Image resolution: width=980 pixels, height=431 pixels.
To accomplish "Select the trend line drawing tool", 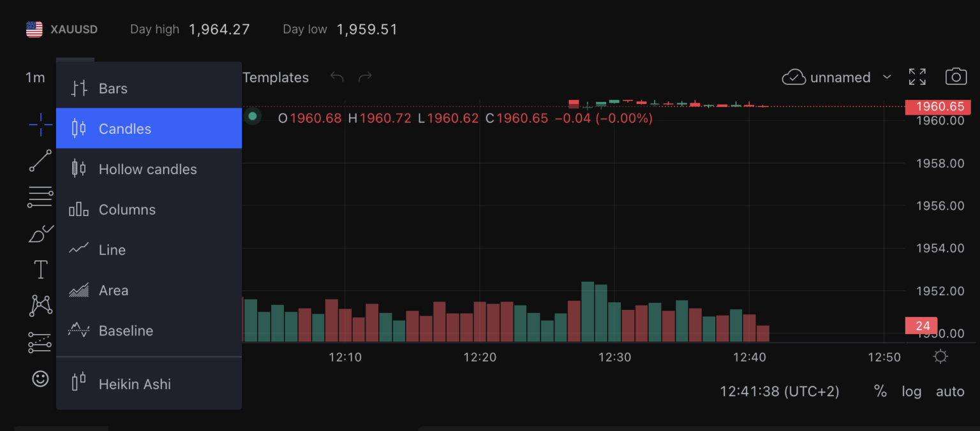I will point(40,161).
